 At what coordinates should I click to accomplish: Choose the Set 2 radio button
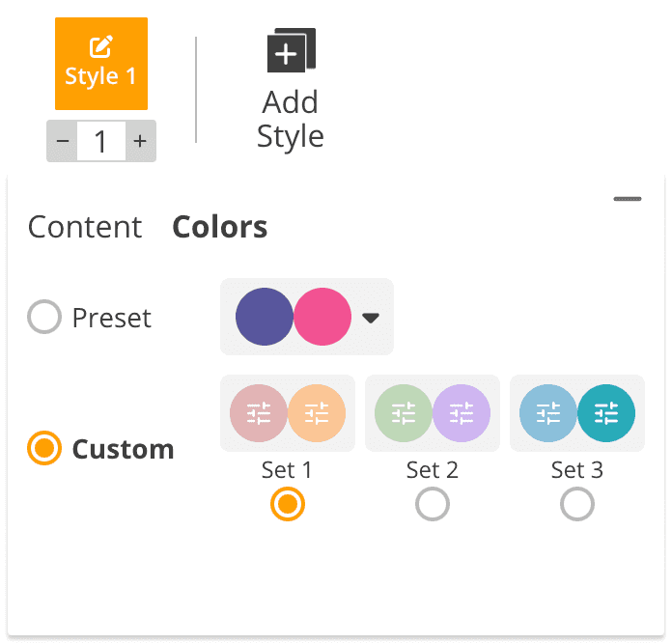432,504
